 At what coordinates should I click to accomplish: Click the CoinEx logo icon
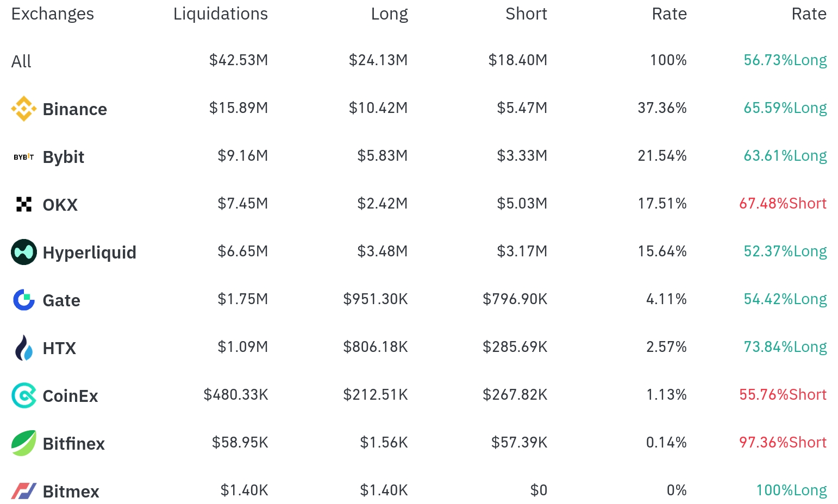[x=23, y=395]
